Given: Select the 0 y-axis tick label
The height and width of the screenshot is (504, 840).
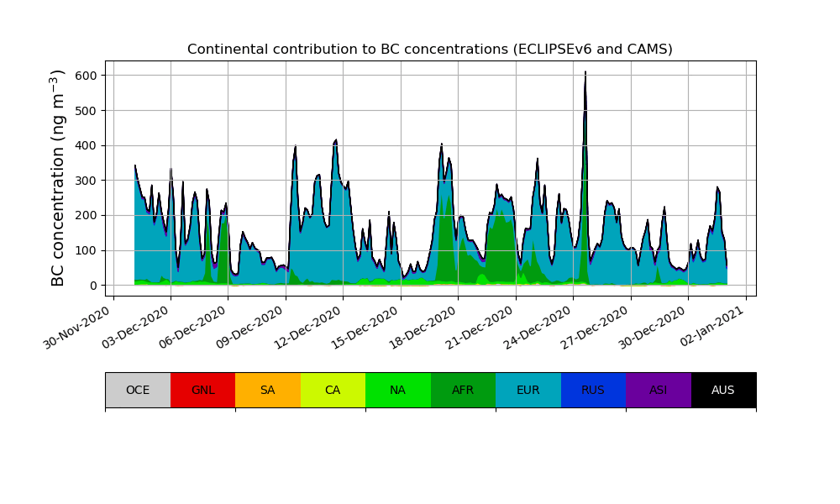Looking at the screenshot, I should coord(92,286).
